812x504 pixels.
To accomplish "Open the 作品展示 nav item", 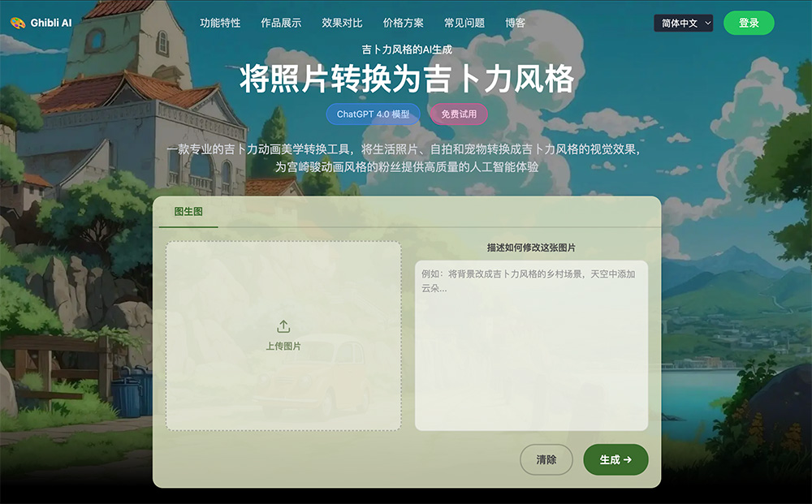I will tap(281, 23).
